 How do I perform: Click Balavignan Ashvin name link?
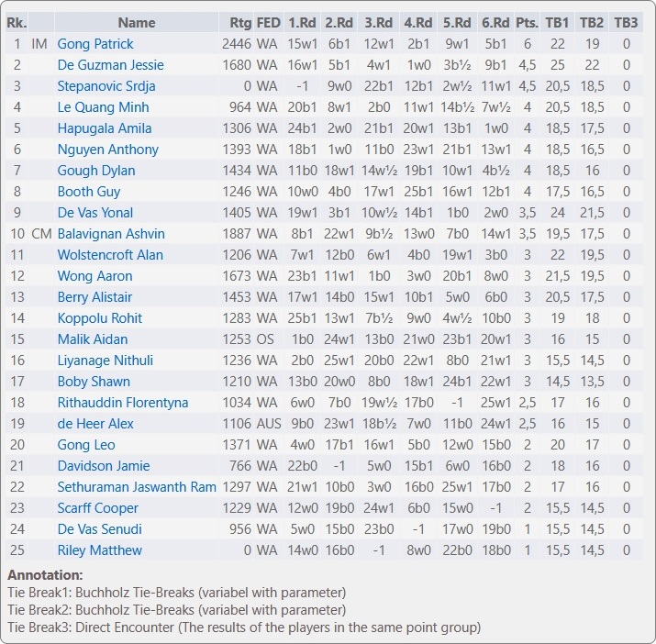111,233
